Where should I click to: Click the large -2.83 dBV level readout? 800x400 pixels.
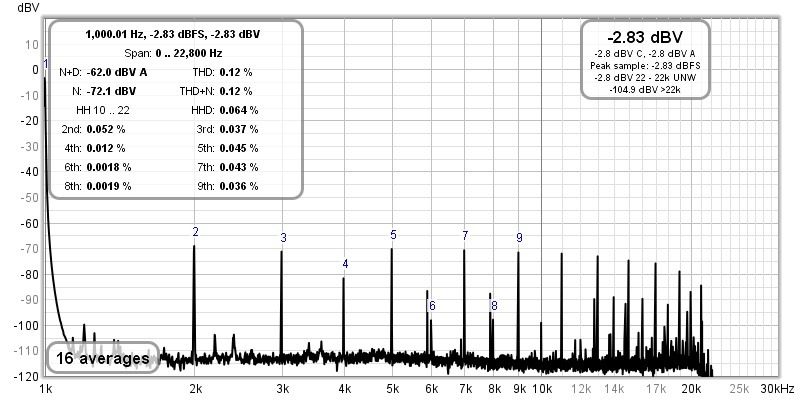(x=645, y=37)
